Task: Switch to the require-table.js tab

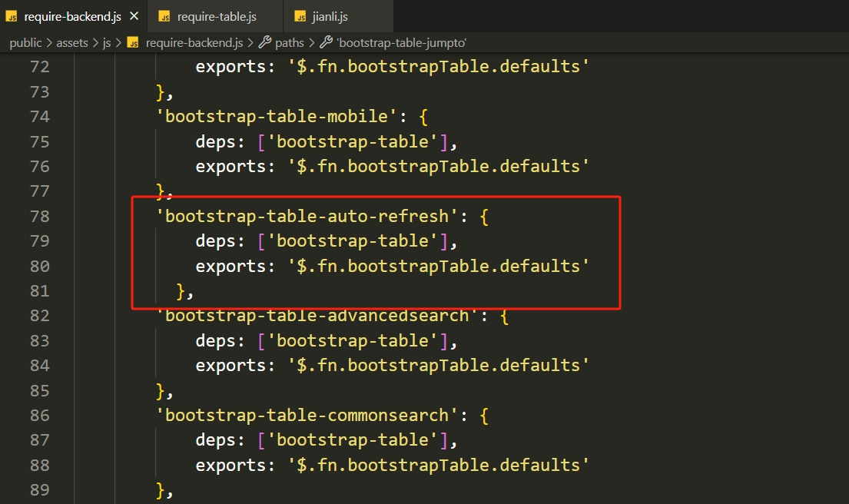Action: click(215, 16)
